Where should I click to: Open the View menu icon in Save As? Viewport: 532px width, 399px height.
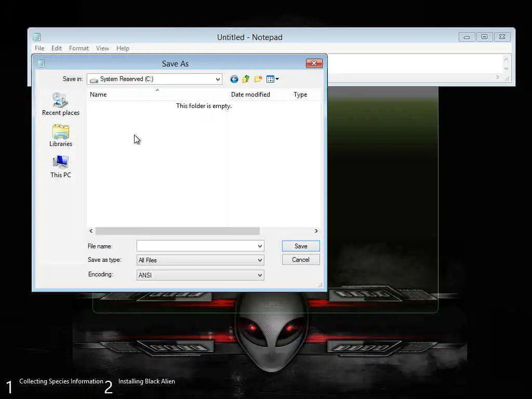(x=272, y=79)
